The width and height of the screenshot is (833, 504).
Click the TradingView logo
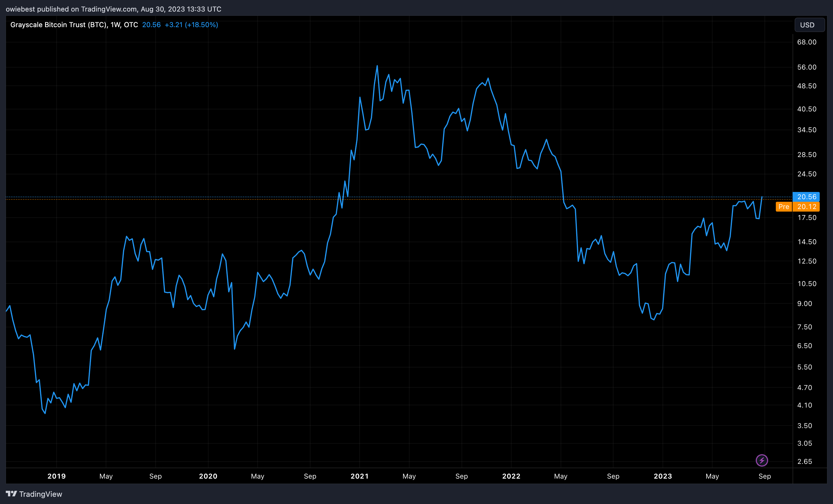(34, 494)
